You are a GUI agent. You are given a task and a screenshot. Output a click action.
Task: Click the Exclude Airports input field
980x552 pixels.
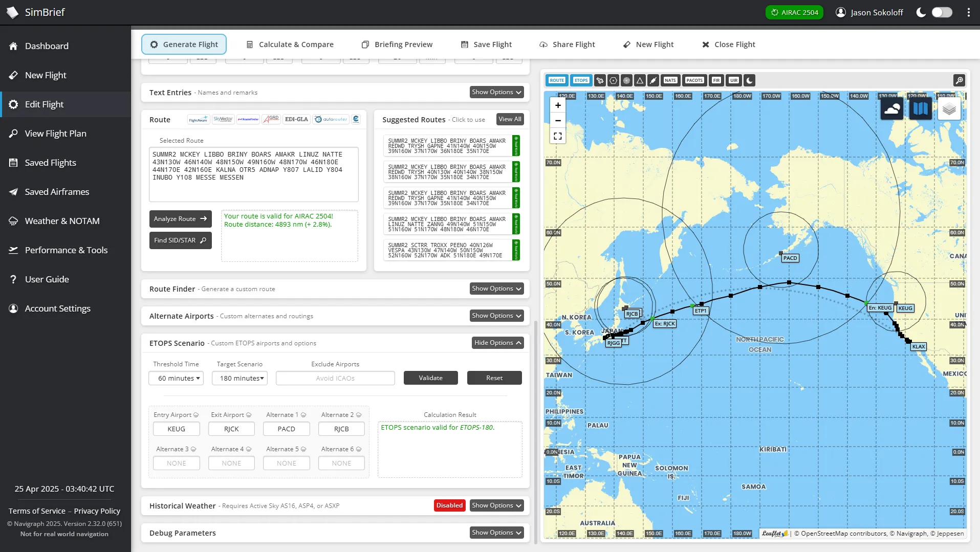pos(335,378)
